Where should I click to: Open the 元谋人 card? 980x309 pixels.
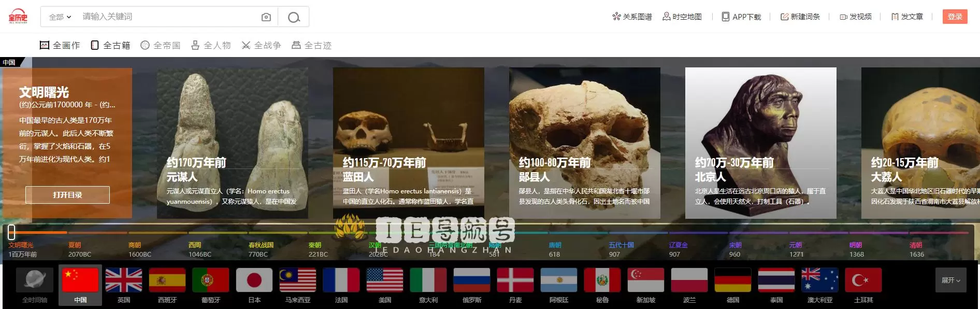coord(233,143)
